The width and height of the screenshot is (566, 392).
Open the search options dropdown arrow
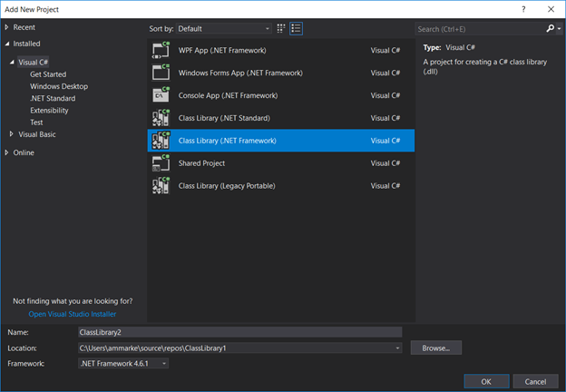(559, 29)
